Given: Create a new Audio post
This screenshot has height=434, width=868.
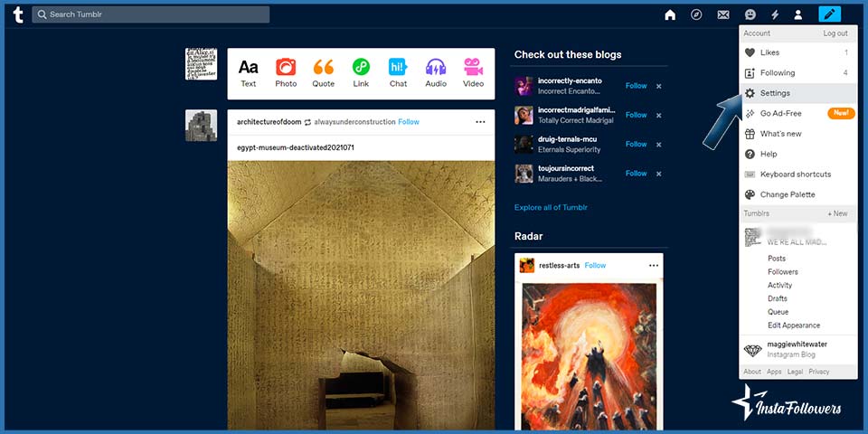Looking at the screenshot, I should (436, 72).
